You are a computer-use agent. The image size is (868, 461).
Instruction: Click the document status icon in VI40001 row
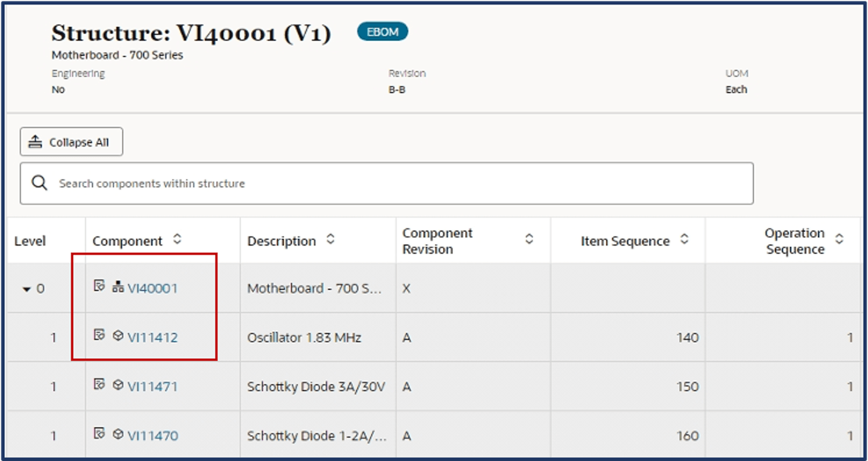[99, 286]
